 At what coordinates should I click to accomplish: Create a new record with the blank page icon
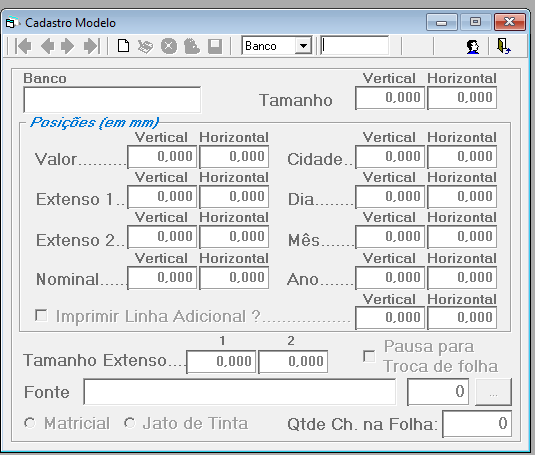pyautogui.click(x=123, y=46)
